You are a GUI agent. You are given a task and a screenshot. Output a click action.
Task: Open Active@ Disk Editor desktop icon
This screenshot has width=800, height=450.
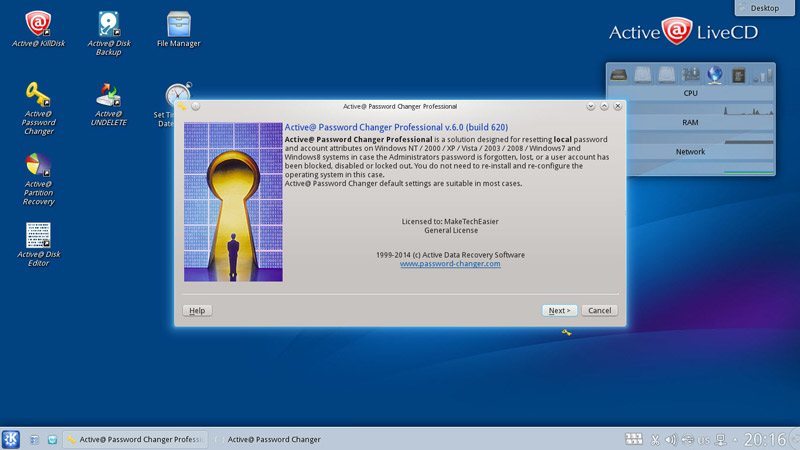coord(38,236)
